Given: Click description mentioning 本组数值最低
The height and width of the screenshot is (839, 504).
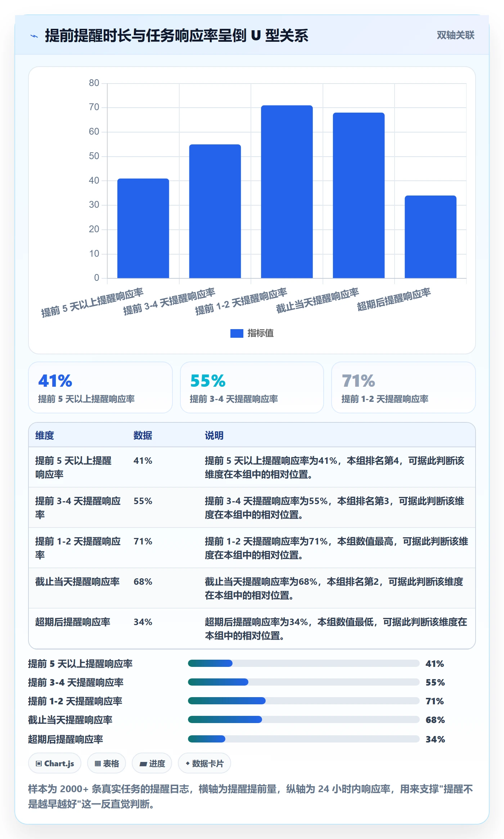Looking at the screenshot, I should (x=336, y=629).
